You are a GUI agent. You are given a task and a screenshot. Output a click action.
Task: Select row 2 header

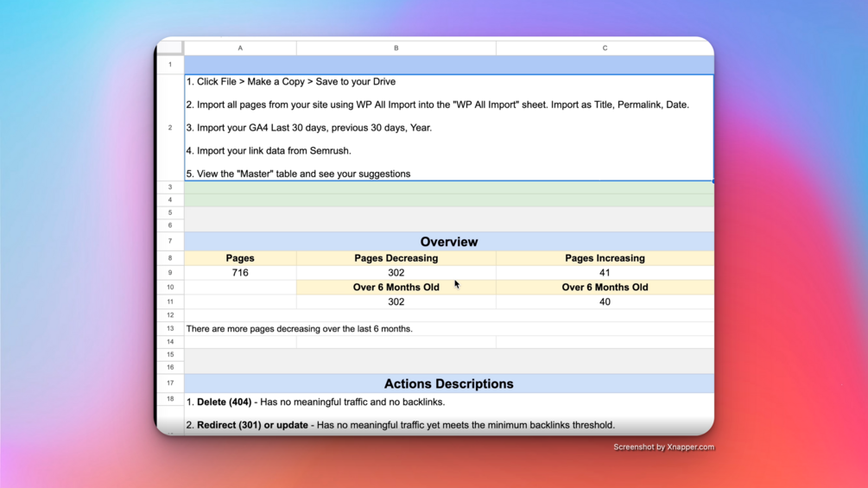point(170,127)
